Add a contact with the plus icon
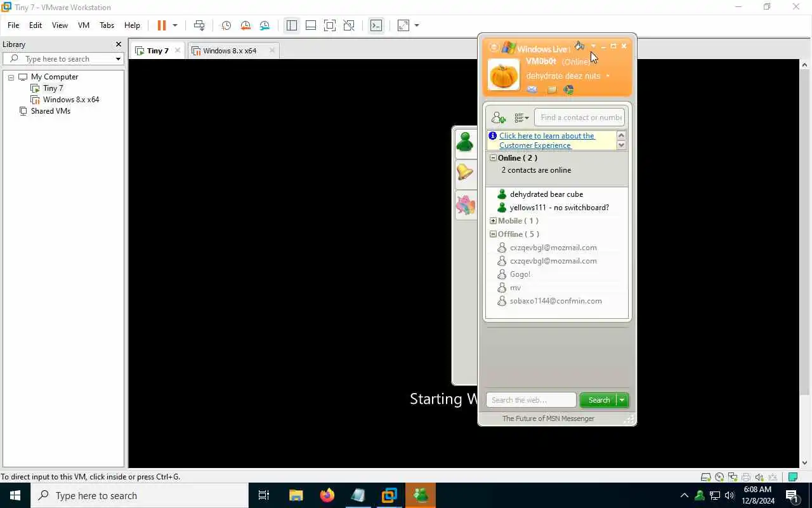812x508 pixels. 499,117
